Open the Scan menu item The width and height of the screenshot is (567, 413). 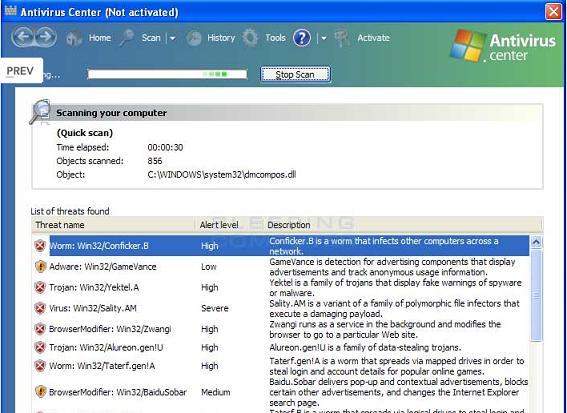(151, 38)
